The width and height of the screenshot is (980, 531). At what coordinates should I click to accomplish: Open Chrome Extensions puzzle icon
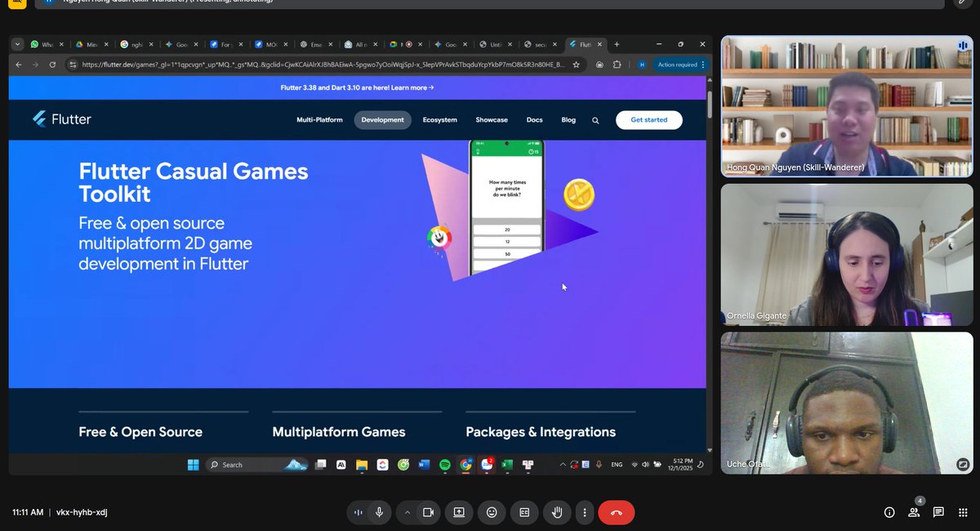click(617, 65)
